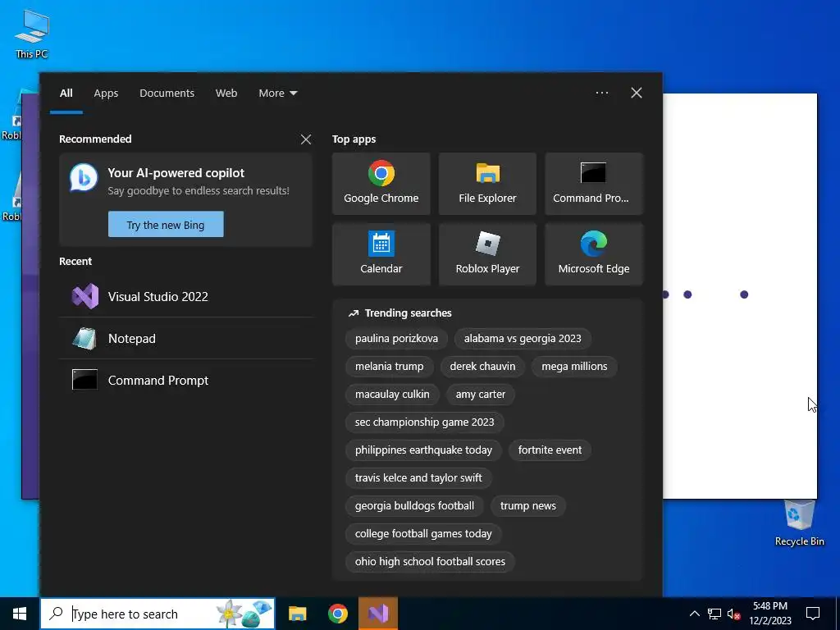Click the Windows Start button
Viewport: 840px width, 630px height.
[x=20, y=614]
